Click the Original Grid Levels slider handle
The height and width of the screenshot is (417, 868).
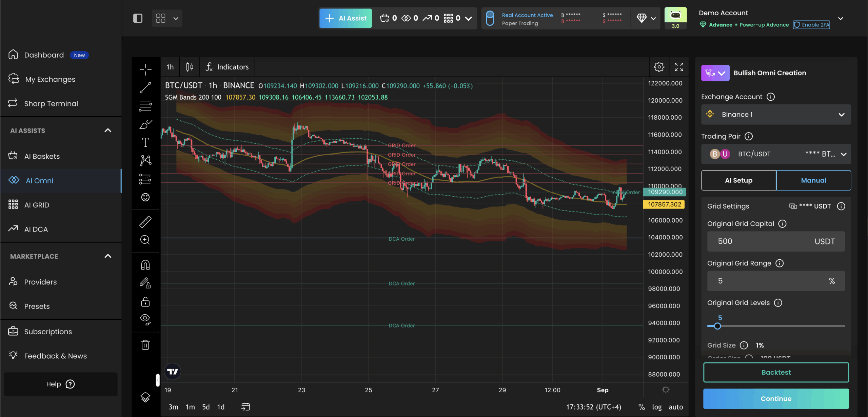pos(717,326)
